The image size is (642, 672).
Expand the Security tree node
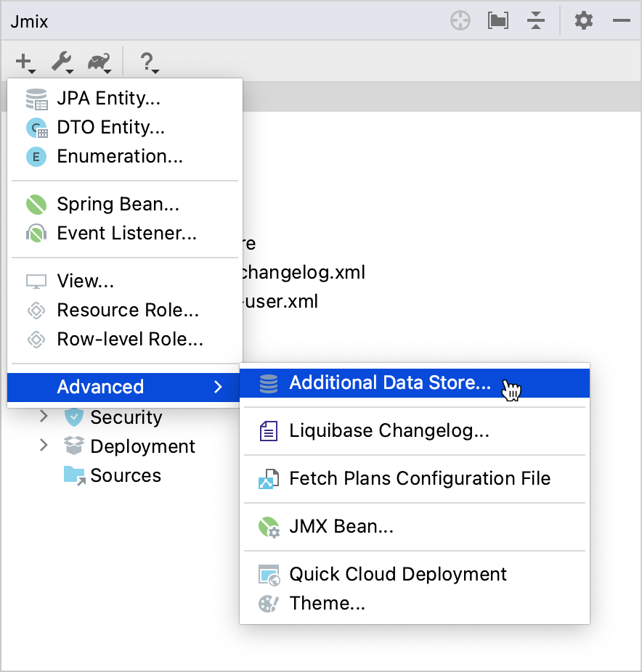coord(44,416)
